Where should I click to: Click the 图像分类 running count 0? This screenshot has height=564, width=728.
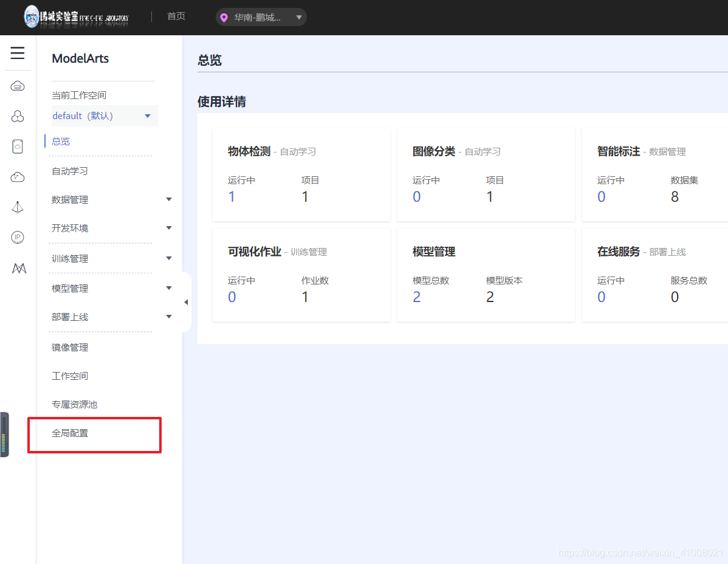click(x=416, y=197)
